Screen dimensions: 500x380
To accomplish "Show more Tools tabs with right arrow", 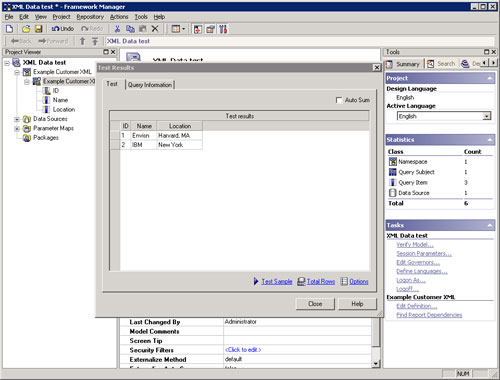I will click(493, 63).
